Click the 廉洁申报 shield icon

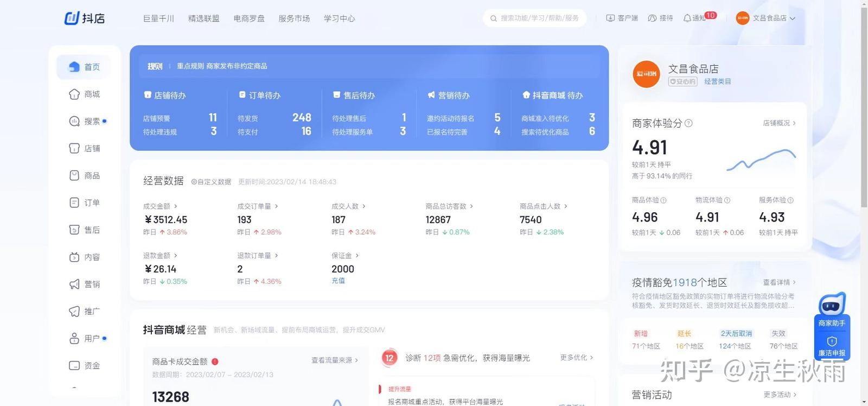[832, 341]
